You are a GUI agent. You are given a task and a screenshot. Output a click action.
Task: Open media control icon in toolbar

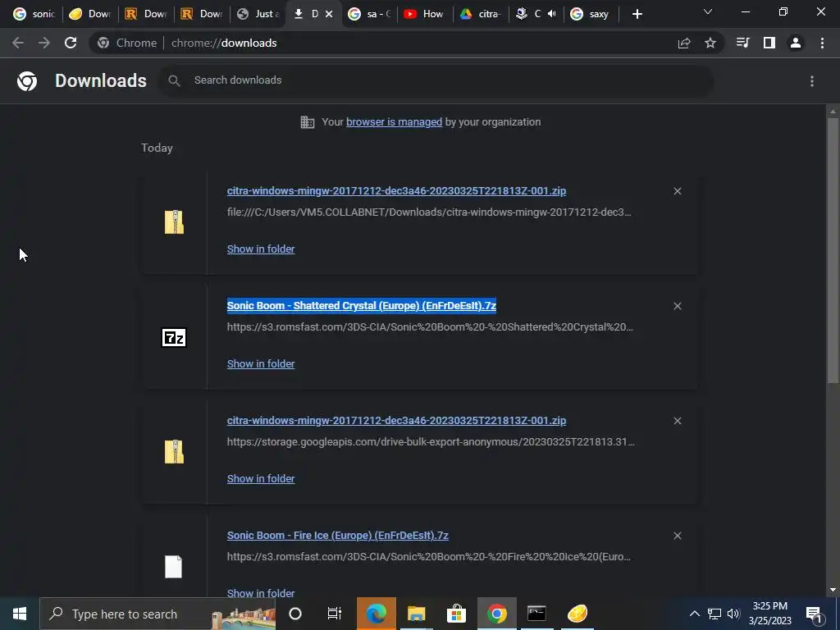(x=742, y=43)
